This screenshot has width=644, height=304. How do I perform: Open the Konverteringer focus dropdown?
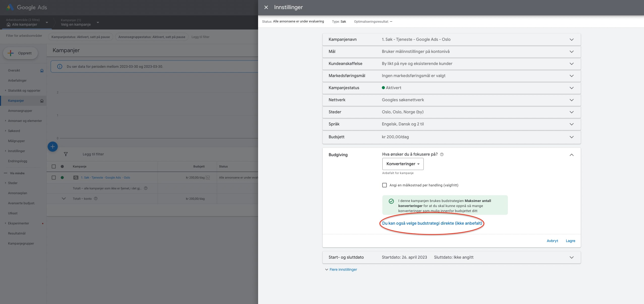(403, 164)
